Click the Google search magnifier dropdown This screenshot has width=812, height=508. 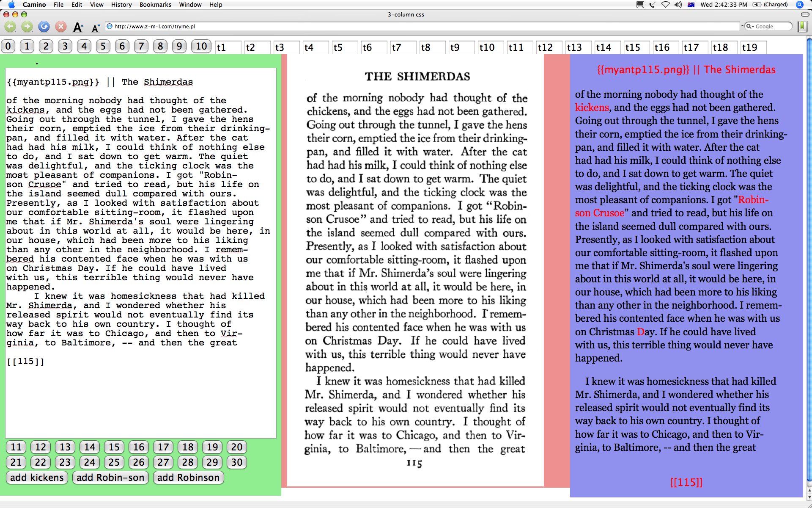coord(749,26)
